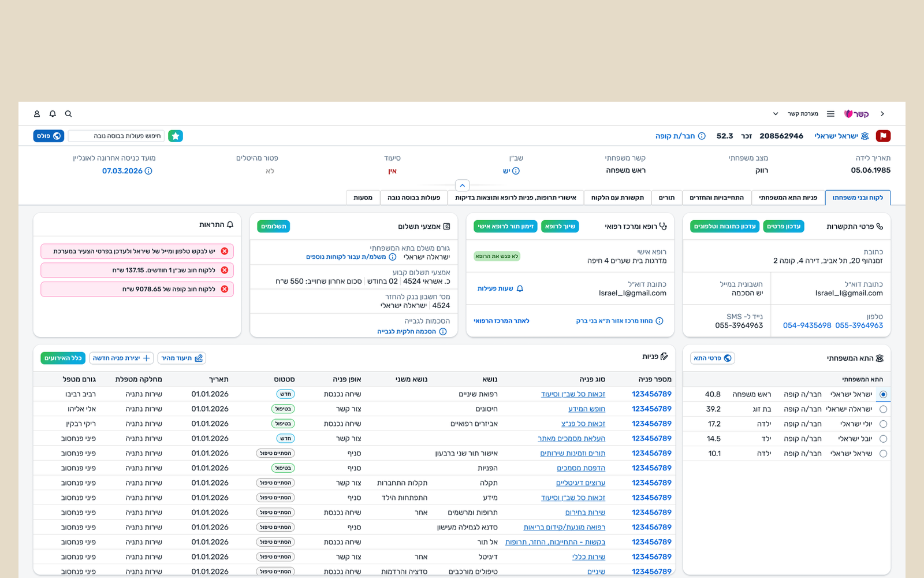The image size is (924, 578).
Task: Click the green star favorites icon
Action: click(x=176, y=136)
